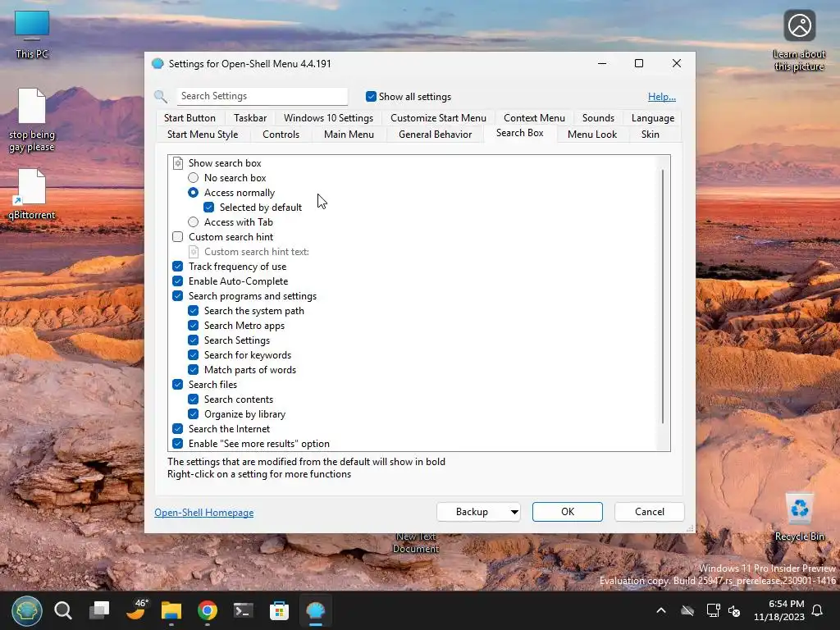
Task: Select the qBittorrent desktop shortcut
Action: coord(32,194)
